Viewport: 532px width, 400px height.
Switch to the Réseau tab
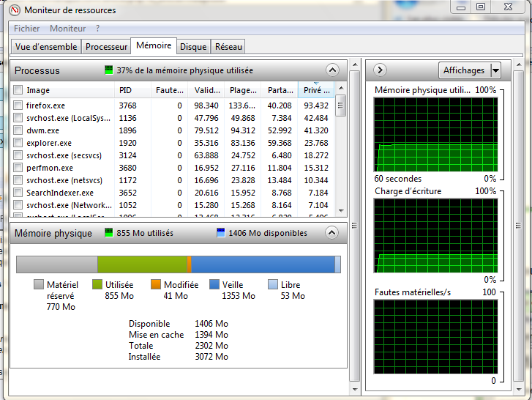[228, 46]
